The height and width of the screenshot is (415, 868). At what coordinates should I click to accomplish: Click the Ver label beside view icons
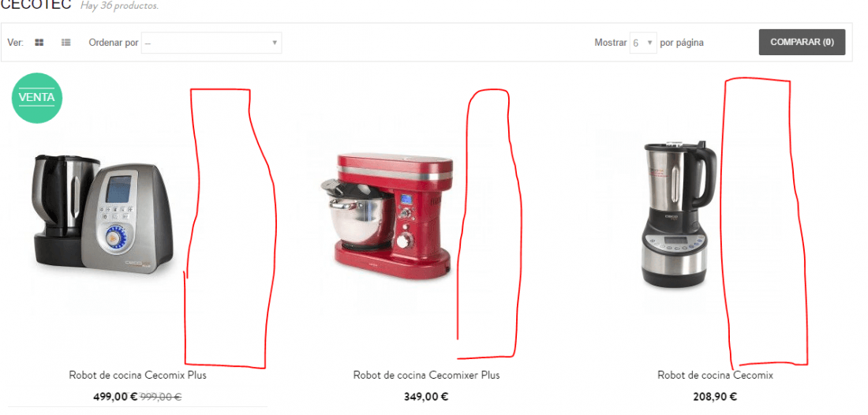[15, 43]
